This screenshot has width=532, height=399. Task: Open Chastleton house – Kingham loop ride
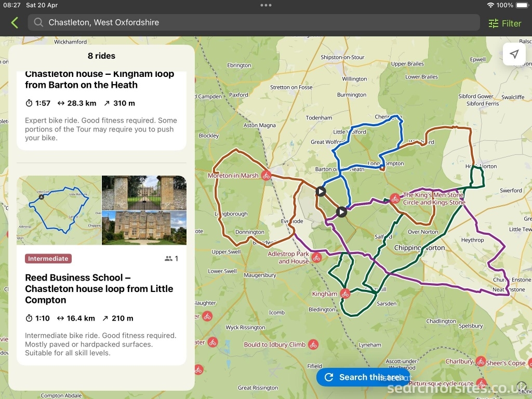point(99,79)
